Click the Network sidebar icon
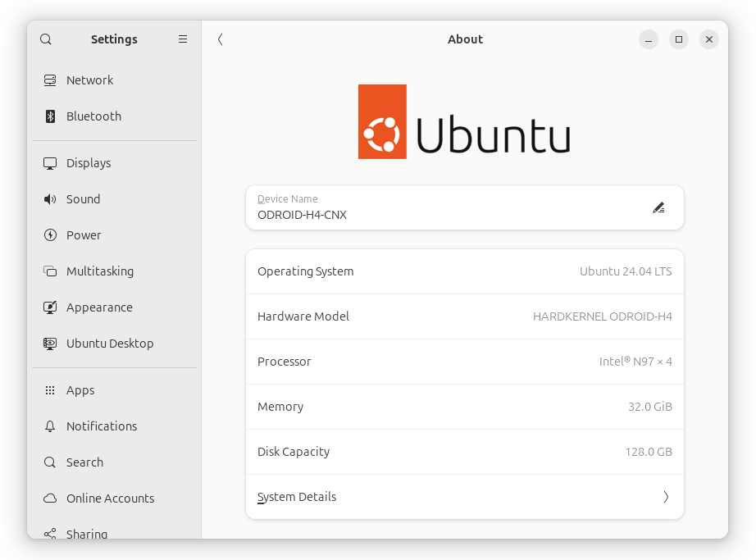Image resolution: width=756 pixels, height=560 pixels. click(50, 80)
